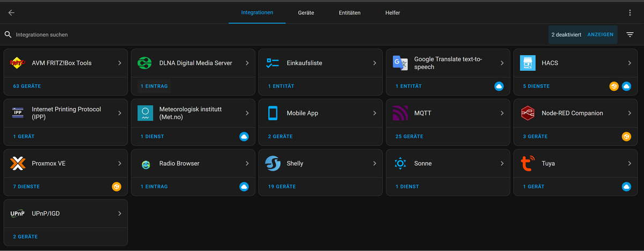Open the Sonne card chevron
The height and width of the screenshot is (251, 644).
pos(502,164)
